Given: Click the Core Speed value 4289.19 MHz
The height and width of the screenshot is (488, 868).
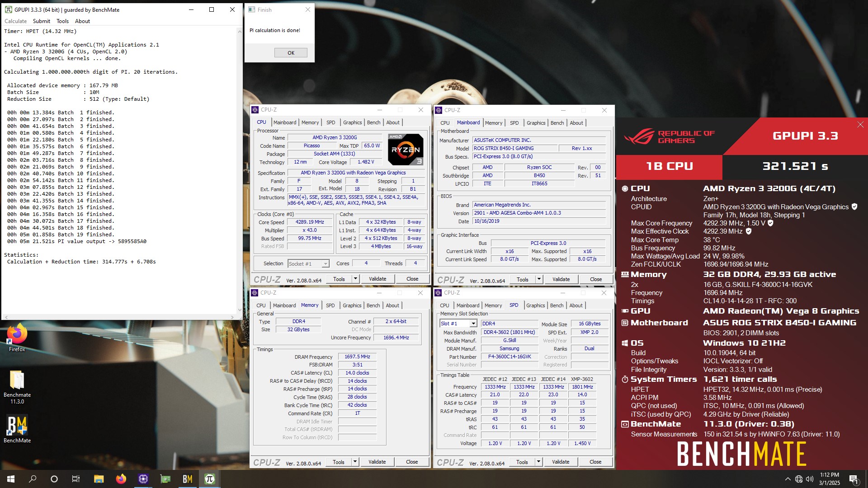Looking at the screenshot, I should (x=310, y=222).
